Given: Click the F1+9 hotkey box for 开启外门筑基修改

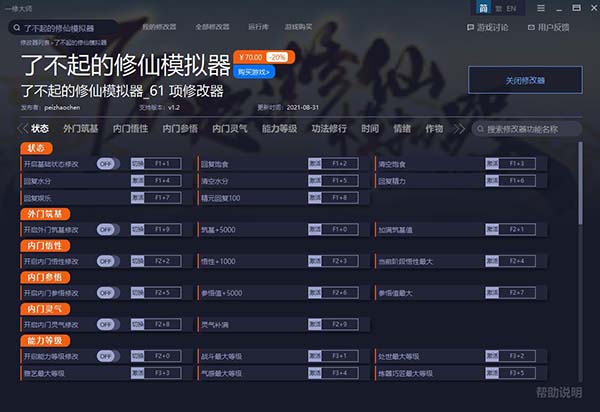Looking at the screenshot, I should pyautogui.click(x=163, y=229).
